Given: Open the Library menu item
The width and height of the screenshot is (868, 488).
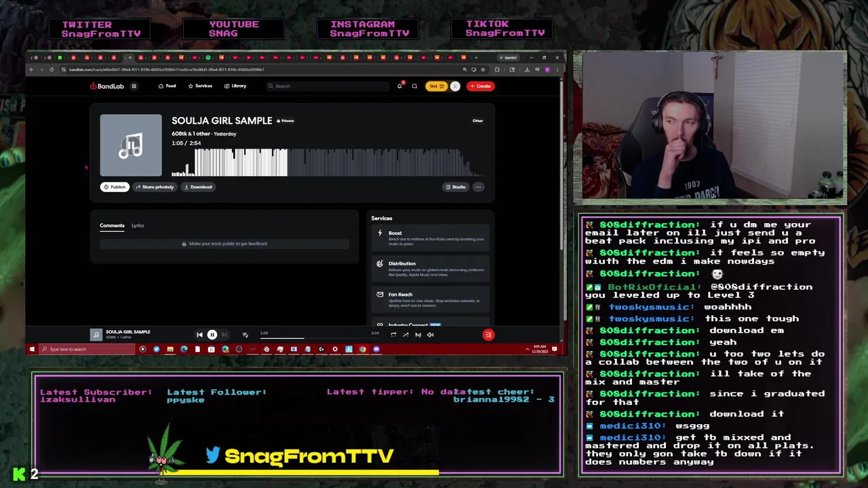Looking at the screenshot, I should [235, 86].
